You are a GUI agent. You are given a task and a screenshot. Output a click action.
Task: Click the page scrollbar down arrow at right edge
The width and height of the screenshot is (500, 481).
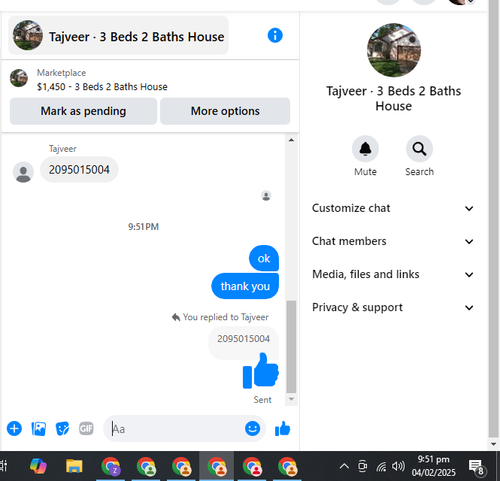coord(493,444)
